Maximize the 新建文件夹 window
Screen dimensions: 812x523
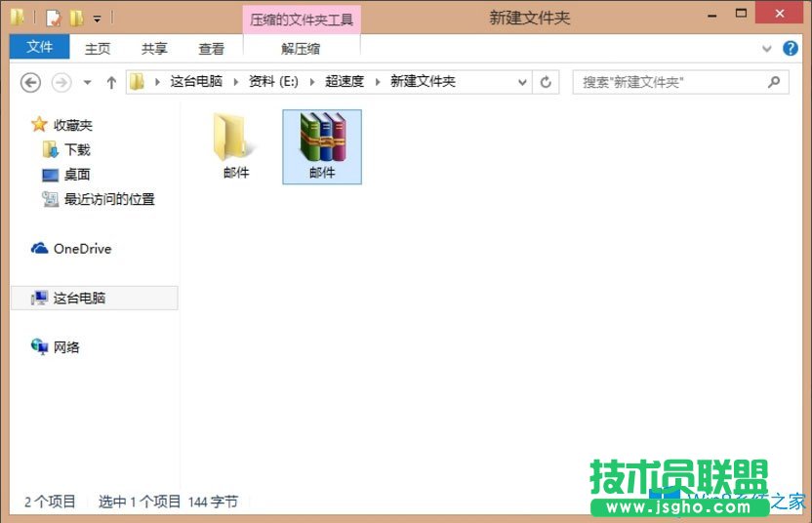pos(741,14)
